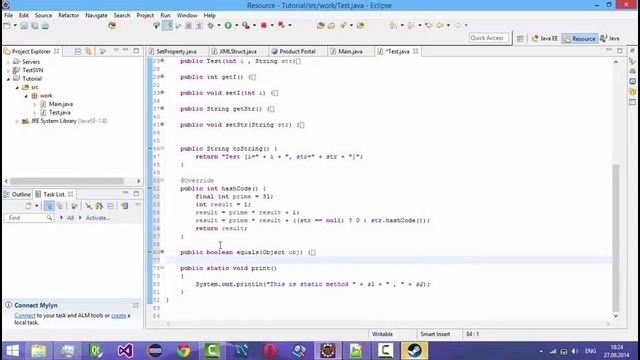Open the Navigate menu
Viewport: 640px width, 360px height.
pos(96,15)
